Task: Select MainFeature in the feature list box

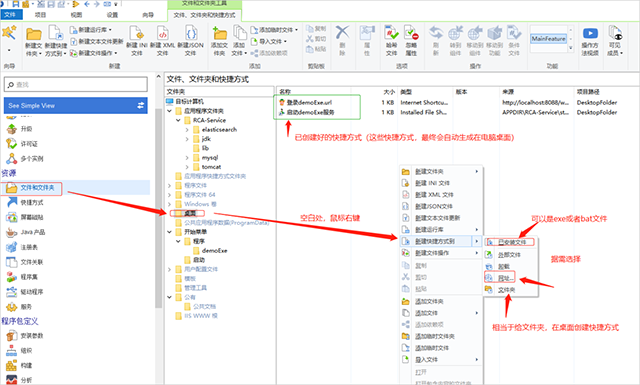Action: [x=549, y=39]
